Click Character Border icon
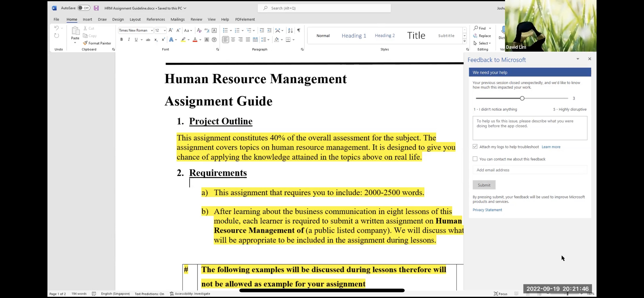Image resolution: width=644 pixels, height=298 pixels. pyautogui.click(x=214, y=30)
